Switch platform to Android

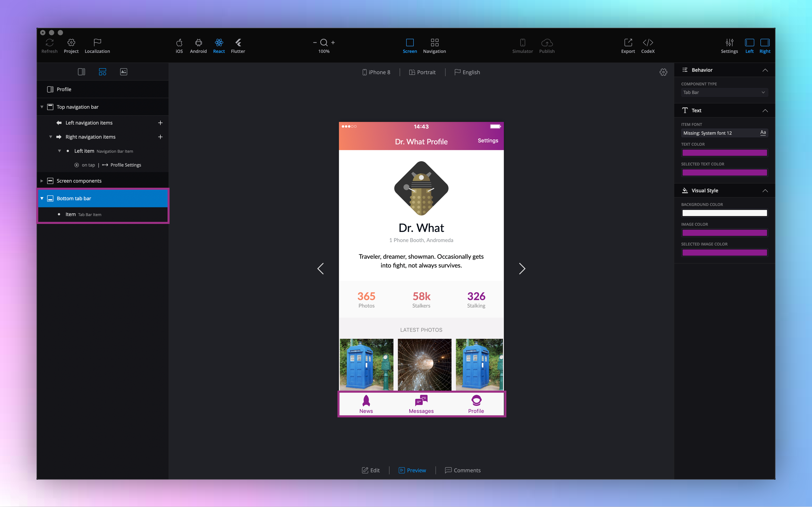coord(198,46)
